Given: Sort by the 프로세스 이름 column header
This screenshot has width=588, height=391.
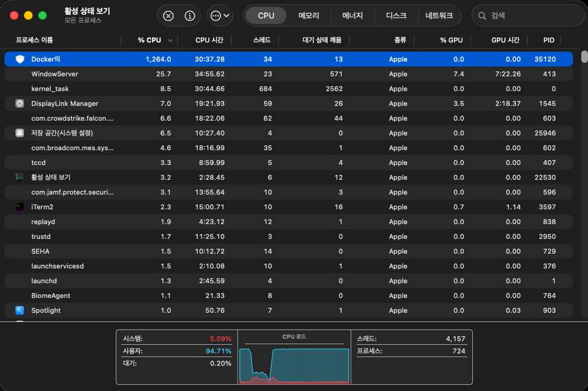Looking at the screenshot, I should [x=34, y=40].
